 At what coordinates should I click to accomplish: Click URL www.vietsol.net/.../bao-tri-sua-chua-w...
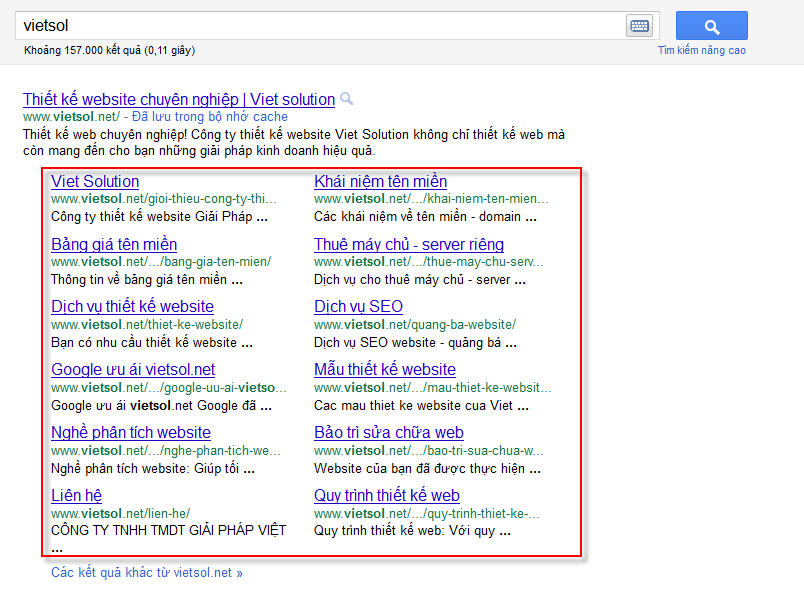pyautogui.click(x=429, y=451)
